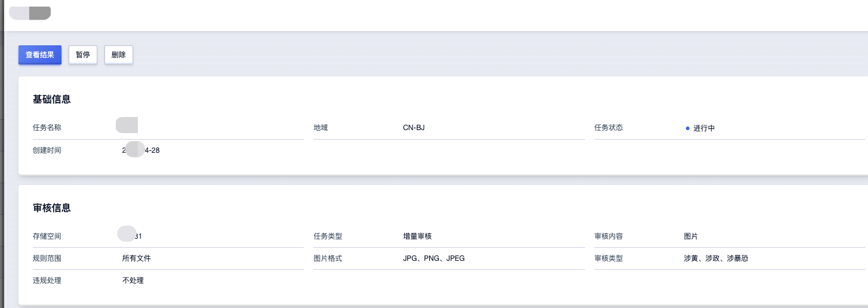Click the 审核信息 section heading
Image resolution: width=868 pixels, height=308 pixels.
click(52, 208)
